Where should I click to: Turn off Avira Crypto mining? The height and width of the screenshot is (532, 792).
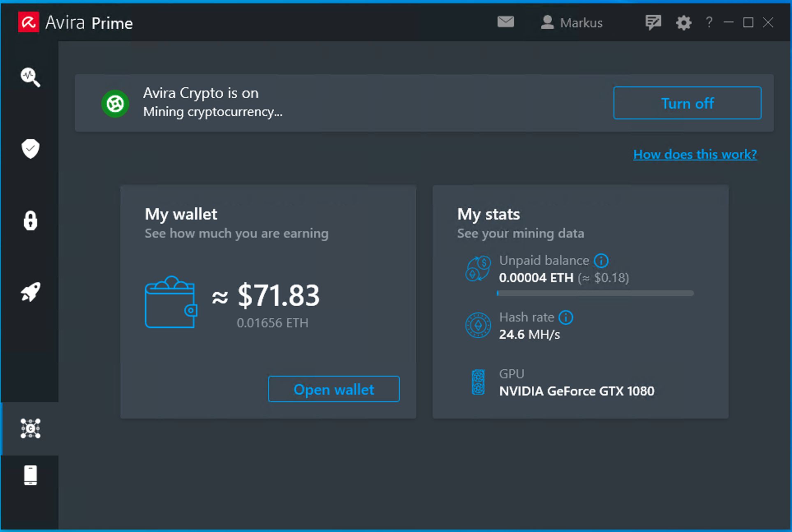click(687, 103)
